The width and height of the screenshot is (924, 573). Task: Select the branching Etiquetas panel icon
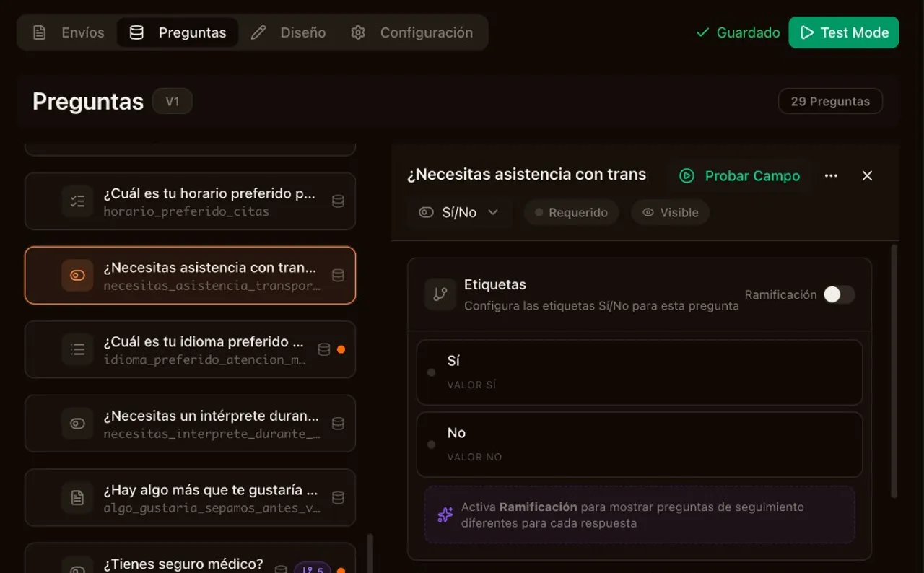click(440, 294)
